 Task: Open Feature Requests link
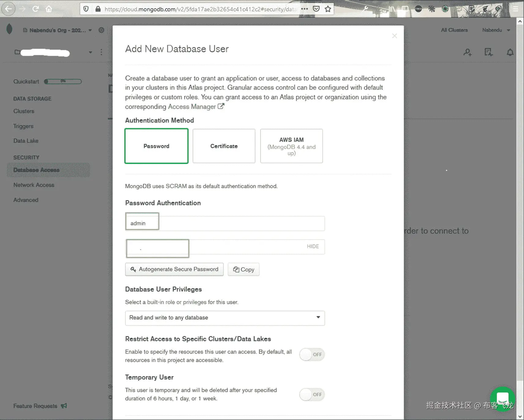pyautogui.click(x=40, y=406)
